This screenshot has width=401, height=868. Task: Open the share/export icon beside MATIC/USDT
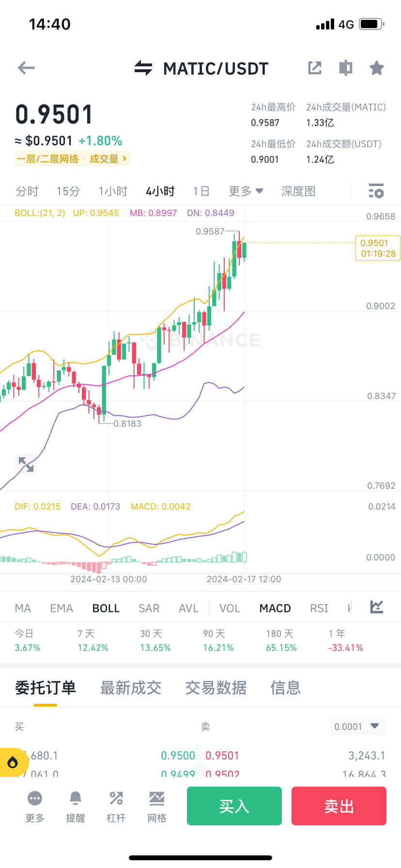315,68
